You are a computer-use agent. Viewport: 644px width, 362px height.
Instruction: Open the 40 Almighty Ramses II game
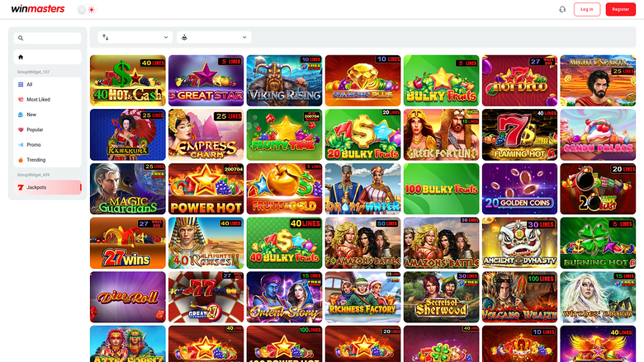[206, 243]
